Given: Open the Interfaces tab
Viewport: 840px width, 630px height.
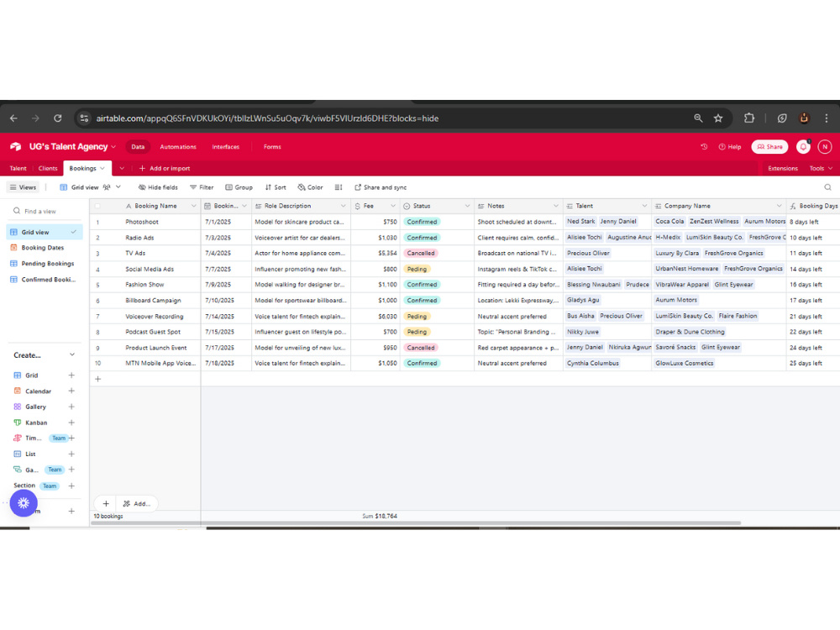Looking at the screenshot, I should (225, 147).
